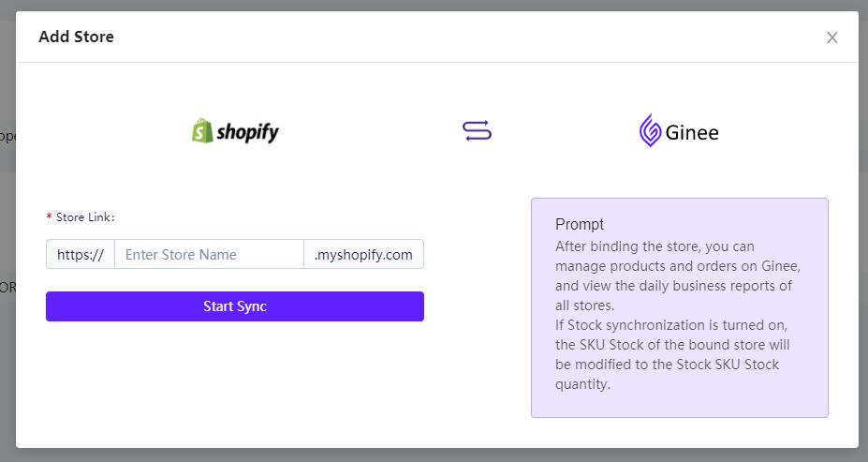Click the purple Ginee leaf icon
868x462 pixels.
coord(651,130)
